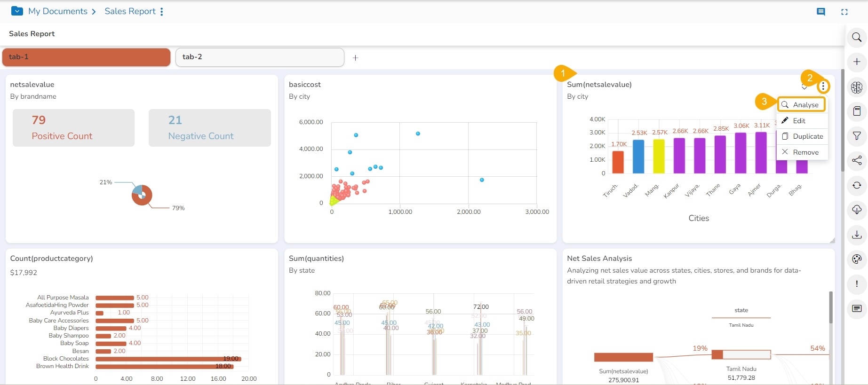Open the comments chat icon
Screen dimensions: 868x385
coord(821,12)
